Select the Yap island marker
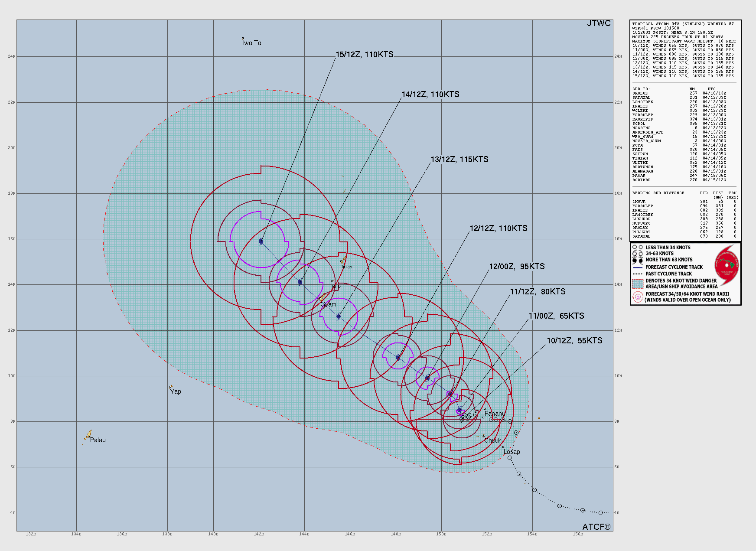 (x=171, y=386)
